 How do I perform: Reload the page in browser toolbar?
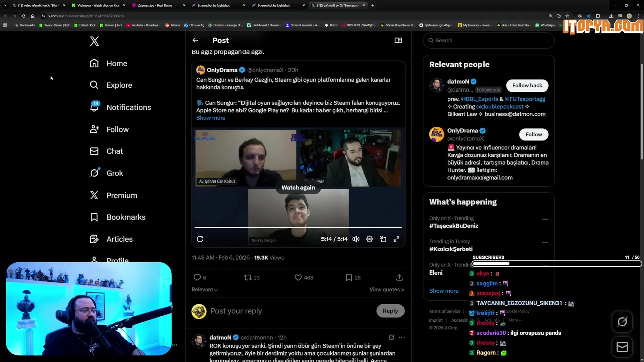23,16
